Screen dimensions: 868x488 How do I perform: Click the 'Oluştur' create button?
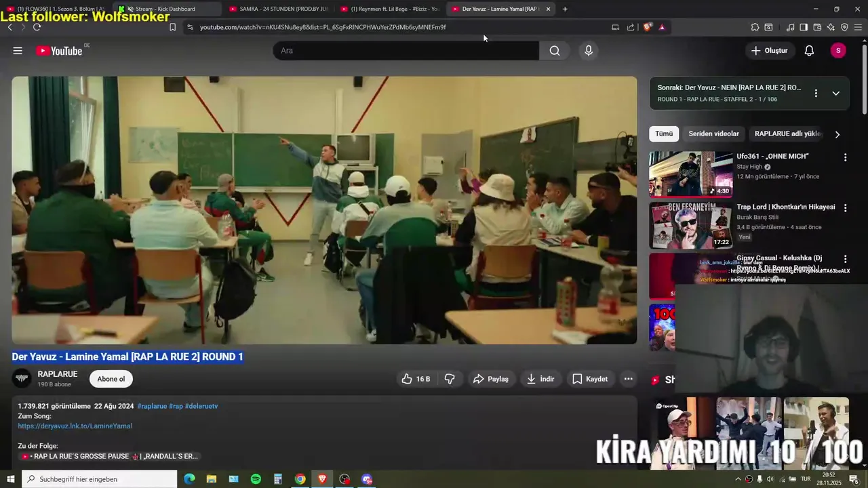pyautogui.click(x=769, y=51)
